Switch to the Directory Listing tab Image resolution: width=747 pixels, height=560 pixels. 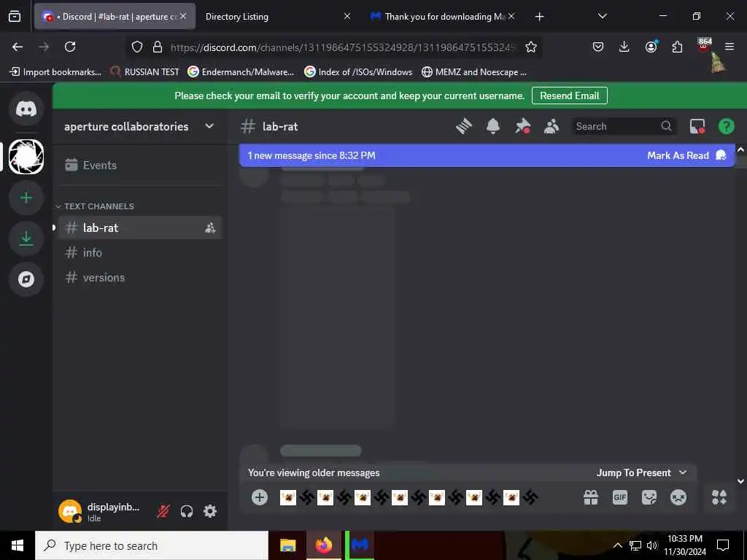tap(278, 16)
